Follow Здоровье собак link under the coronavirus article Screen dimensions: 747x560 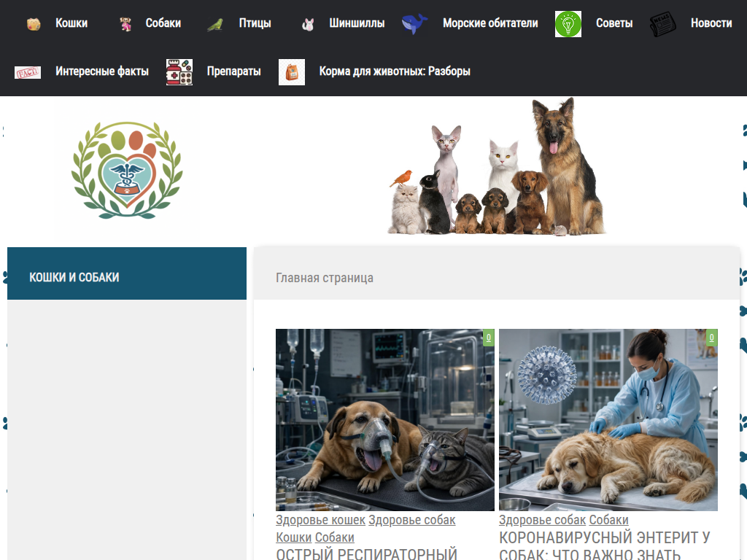click(542, 520)
